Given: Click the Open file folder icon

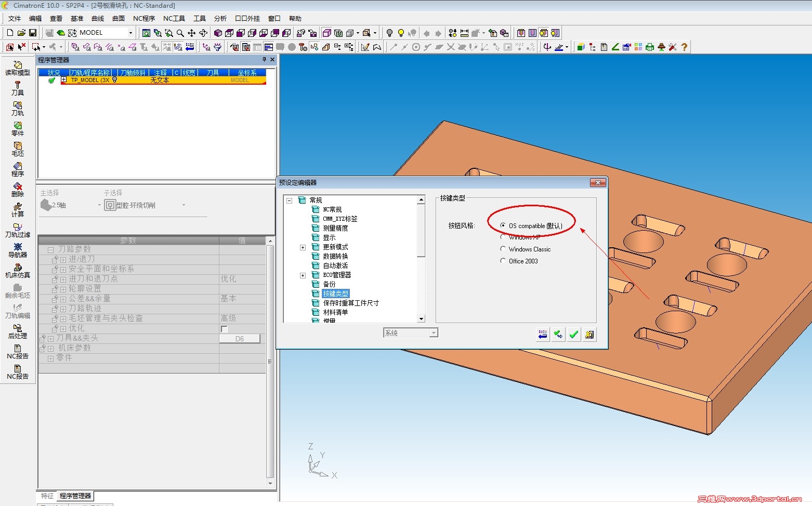Looking at the screenshot, I should (21, 33).
